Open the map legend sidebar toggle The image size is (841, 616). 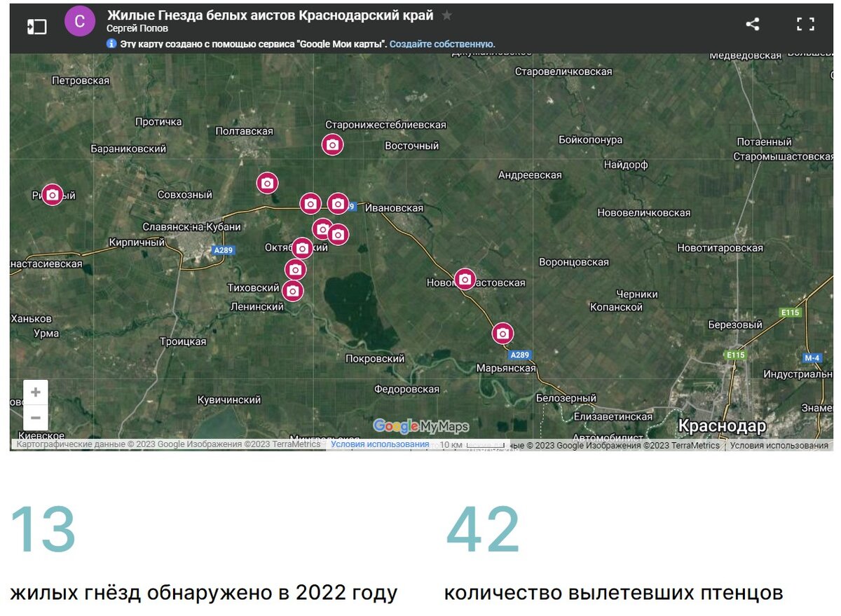[36, 26]
